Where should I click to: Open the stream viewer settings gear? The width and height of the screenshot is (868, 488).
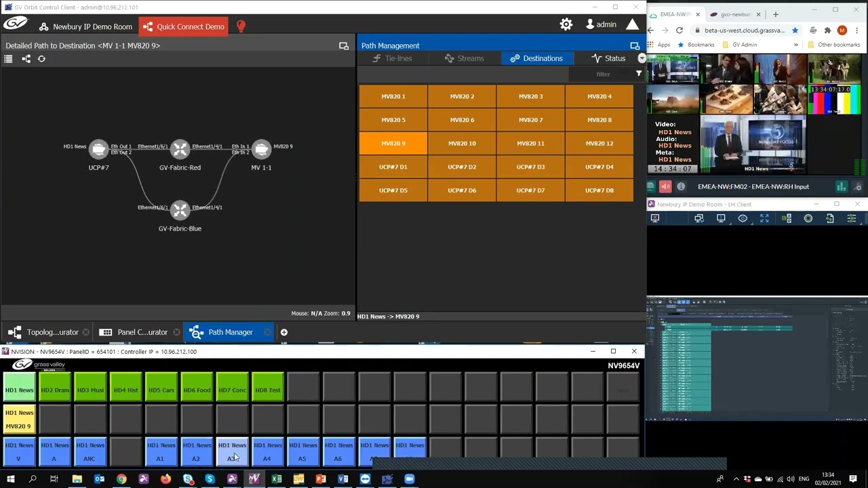[x=858, y=186]
